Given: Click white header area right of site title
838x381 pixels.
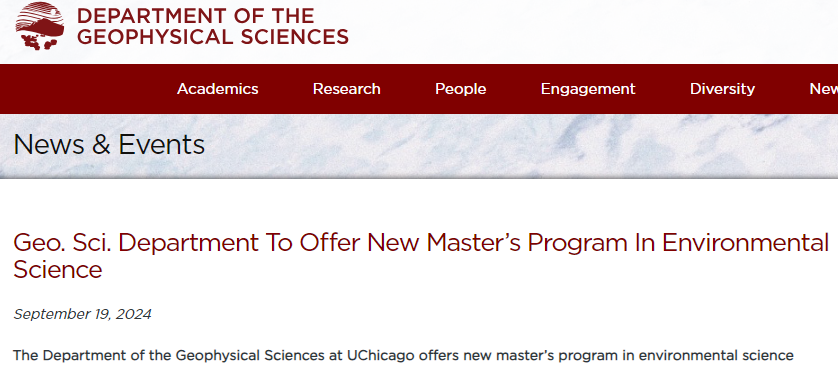Looking at the screenshot, I should click(x=588, y=29).
